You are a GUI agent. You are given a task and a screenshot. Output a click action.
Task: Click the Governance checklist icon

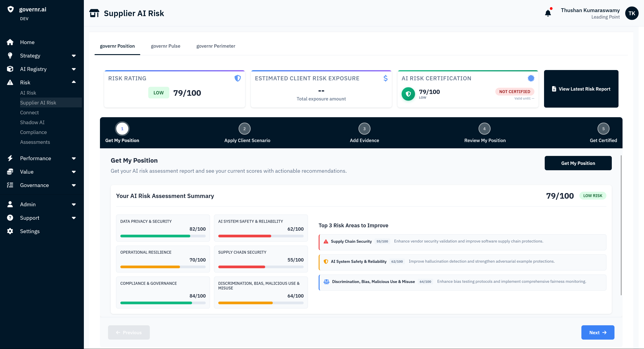[10, 185]
